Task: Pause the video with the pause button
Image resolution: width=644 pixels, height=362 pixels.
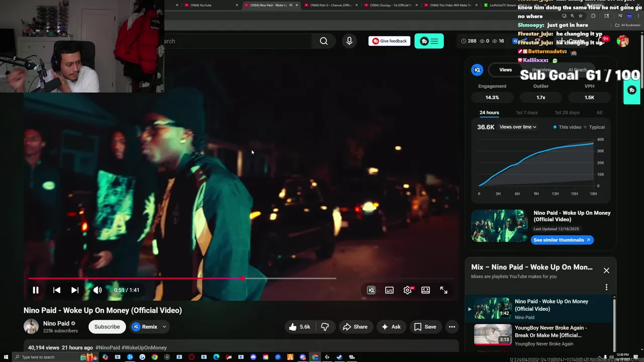Action: 36,290
